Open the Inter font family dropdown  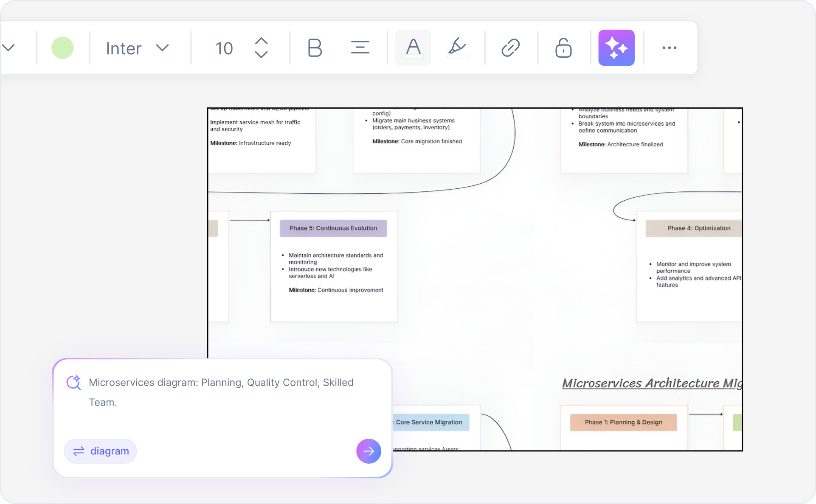point(137,48)
